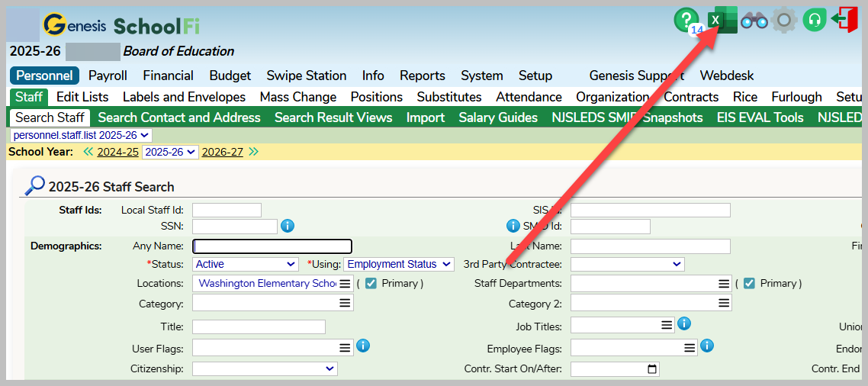Open the System main tab
Image resolution: width=868 pixels, height=386 pixels.
[481, 76]
